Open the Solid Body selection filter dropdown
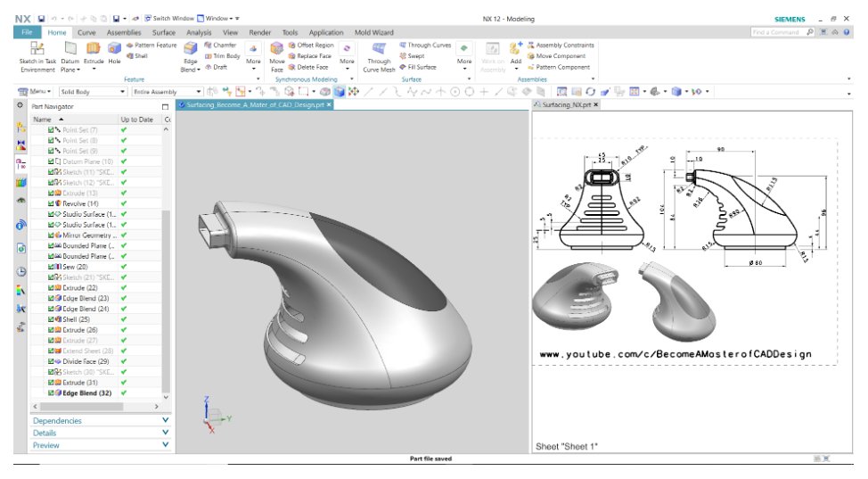Screen dimensions: 868x479 (x=93, y=92)
